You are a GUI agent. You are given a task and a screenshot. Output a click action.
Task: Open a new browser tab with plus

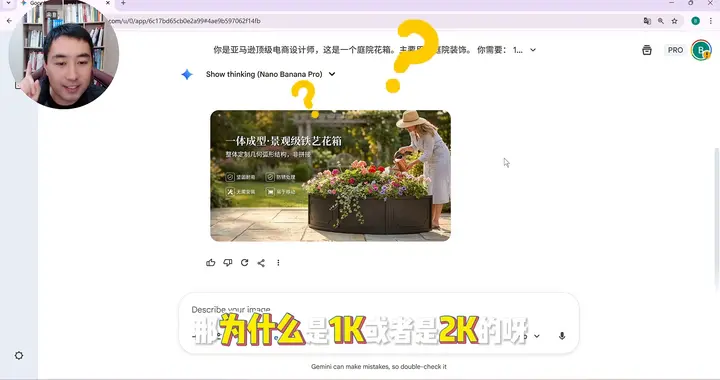tap(123, 3)
